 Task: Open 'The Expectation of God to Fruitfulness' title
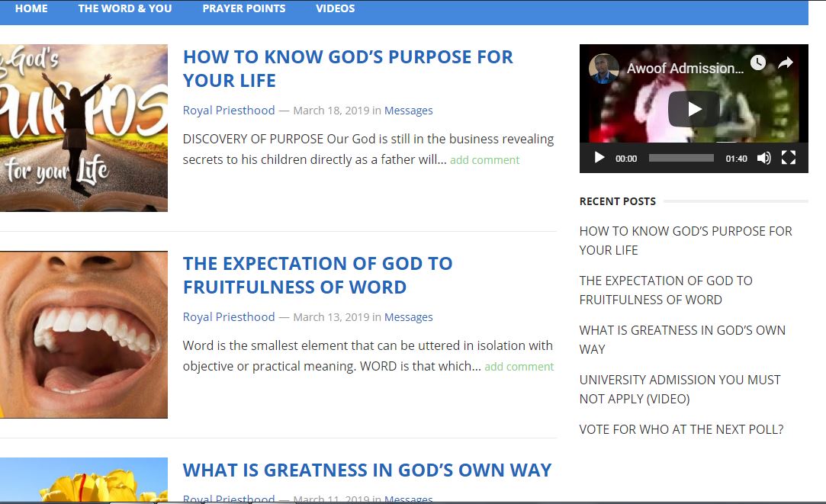[x=317, y=275]
